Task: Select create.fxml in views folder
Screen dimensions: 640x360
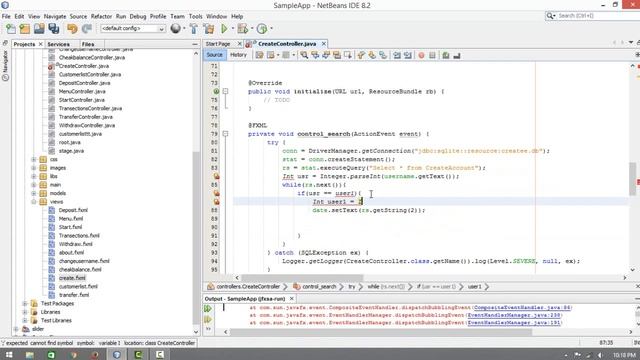Action: click(72, 278)
